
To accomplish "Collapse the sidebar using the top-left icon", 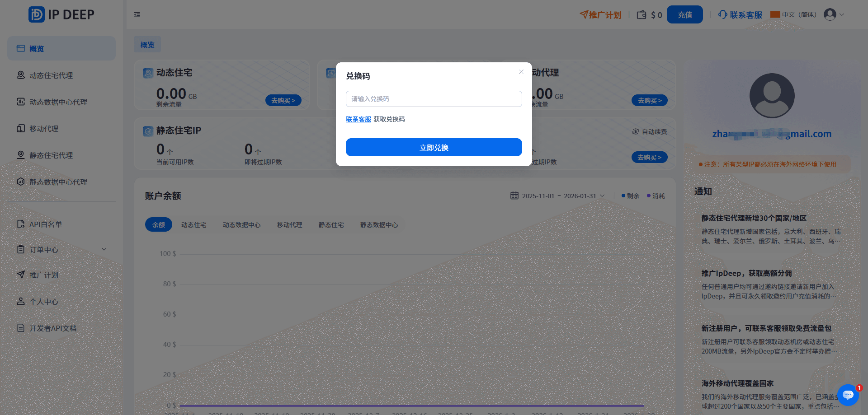I will point(137,14).
